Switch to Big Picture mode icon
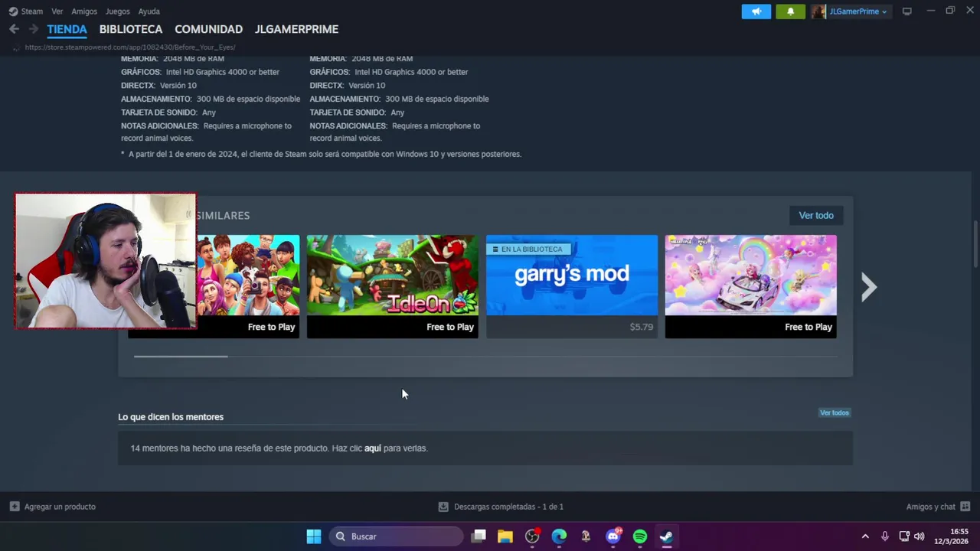 click(x=906, y=11)
